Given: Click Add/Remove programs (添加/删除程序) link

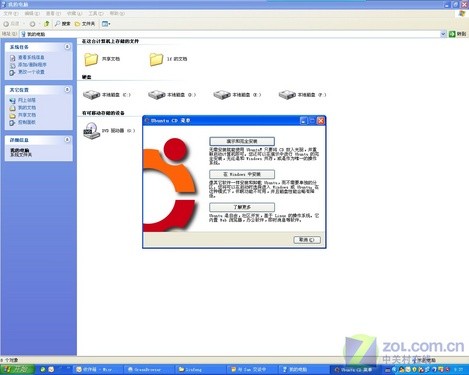Looking at the screenshot, I should coord(32,65).
